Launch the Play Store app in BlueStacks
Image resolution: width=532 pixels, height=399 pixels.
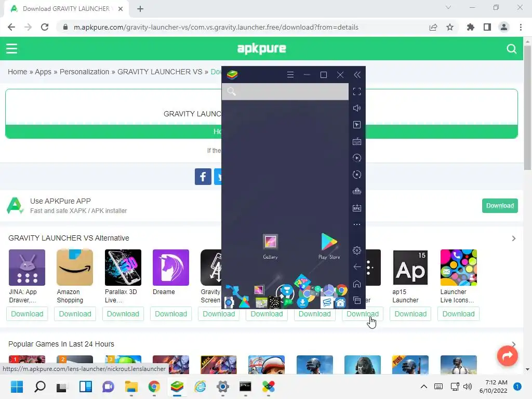coord(329,246)
